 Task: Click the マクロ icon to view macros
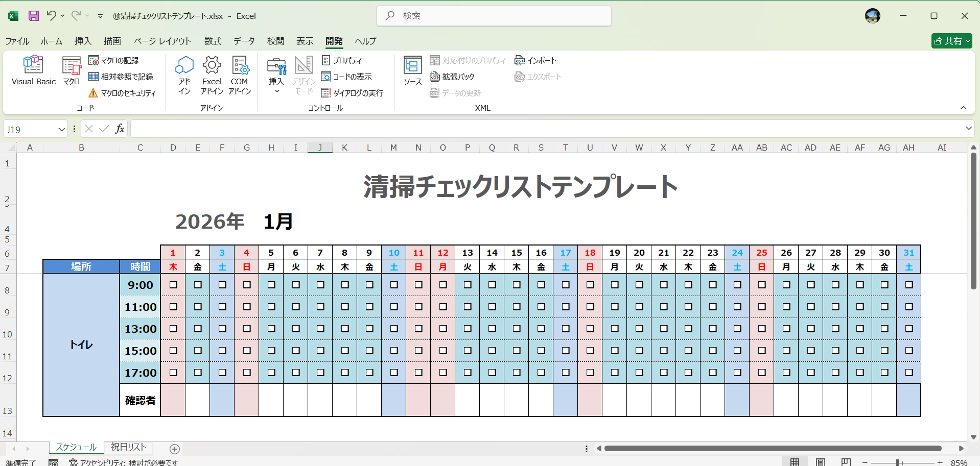point(71,71)
